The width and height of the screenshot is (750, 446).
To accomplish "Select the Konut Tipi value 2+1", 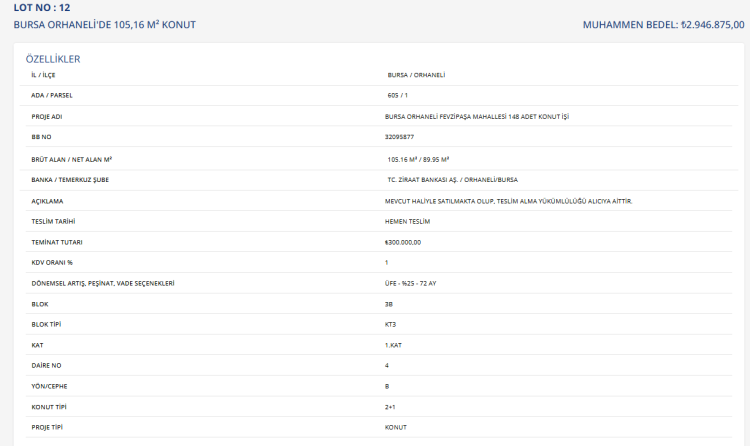I will [390, 407].
